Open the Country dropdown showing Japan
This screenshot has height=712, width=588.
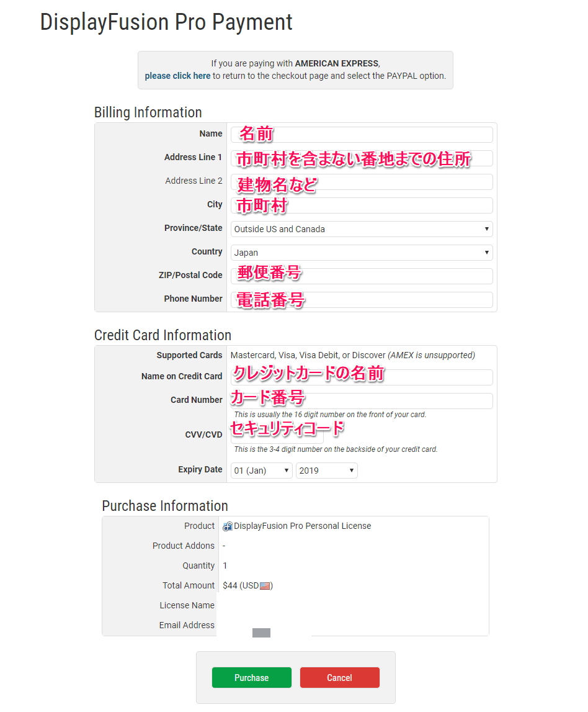pos(362,253)
